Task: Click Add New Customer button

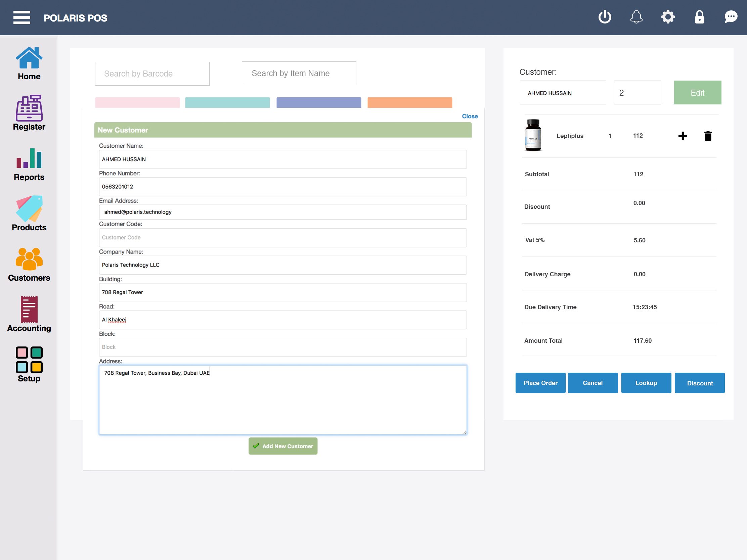Action: 283,446
